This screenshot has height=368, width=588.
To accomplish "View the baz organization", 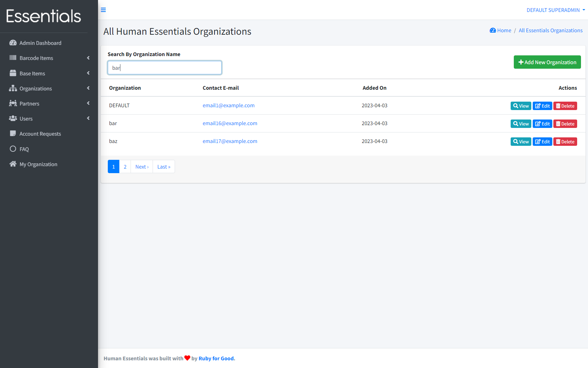I will click(x=521, y=142).
